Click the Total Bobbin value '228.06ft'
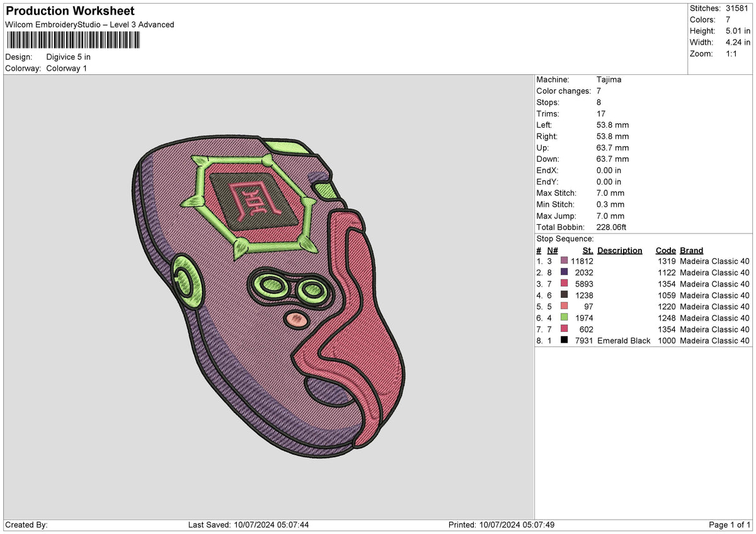This screenshot has width=756, height=534. point(612,227)
